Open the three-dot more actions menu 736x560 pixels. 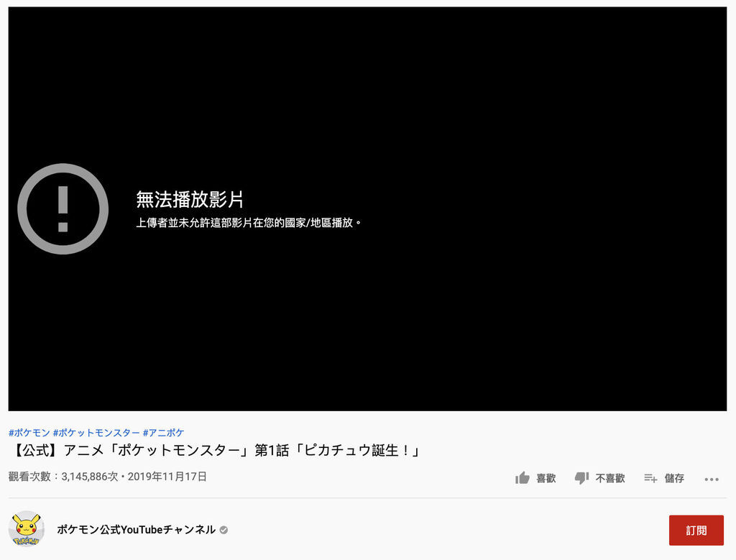coord(711,479)
